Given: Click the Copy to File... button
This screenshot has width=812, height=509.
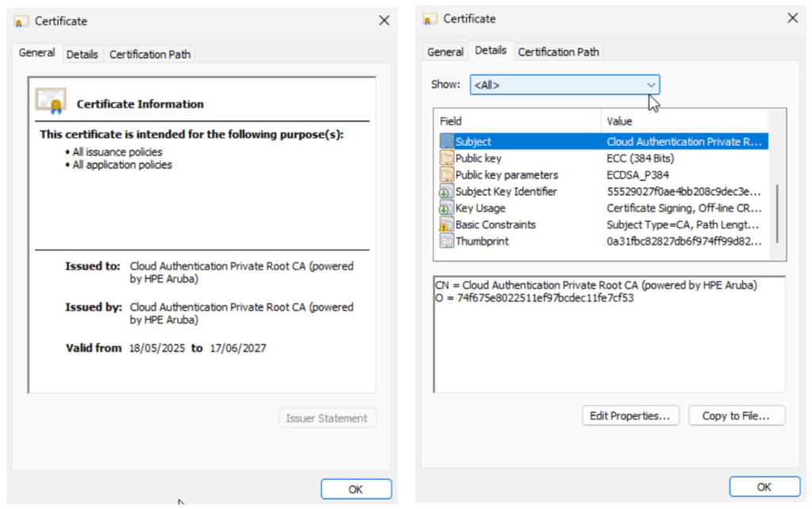Looking at the screenshot, I should point(737,416).
